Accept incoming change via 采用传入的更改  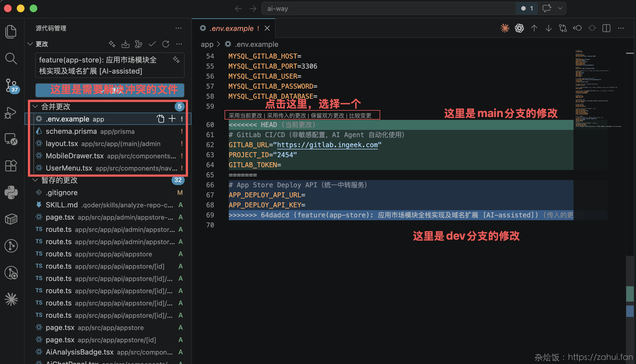pyautogui.click(x=286, y=115)
